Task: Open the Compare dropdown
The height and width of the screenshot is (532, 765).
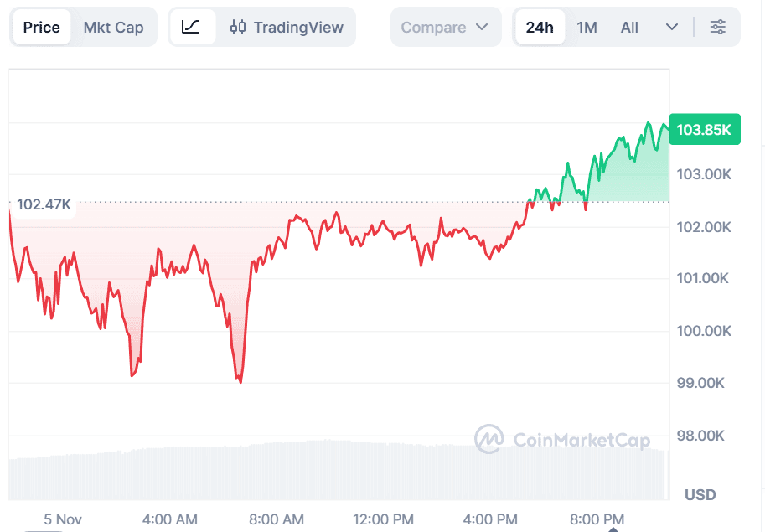Action: click(x=444, y=27)
